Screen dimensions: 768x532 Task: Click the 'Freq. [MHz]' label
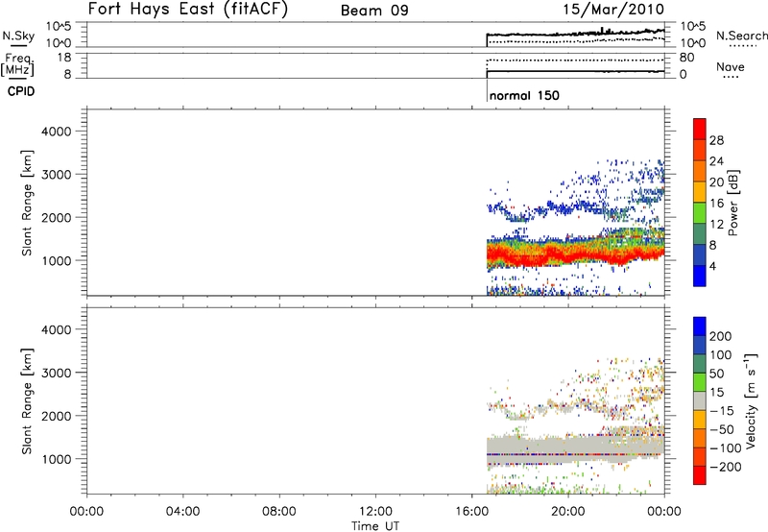pyautogui.click(x=17, y=65)
